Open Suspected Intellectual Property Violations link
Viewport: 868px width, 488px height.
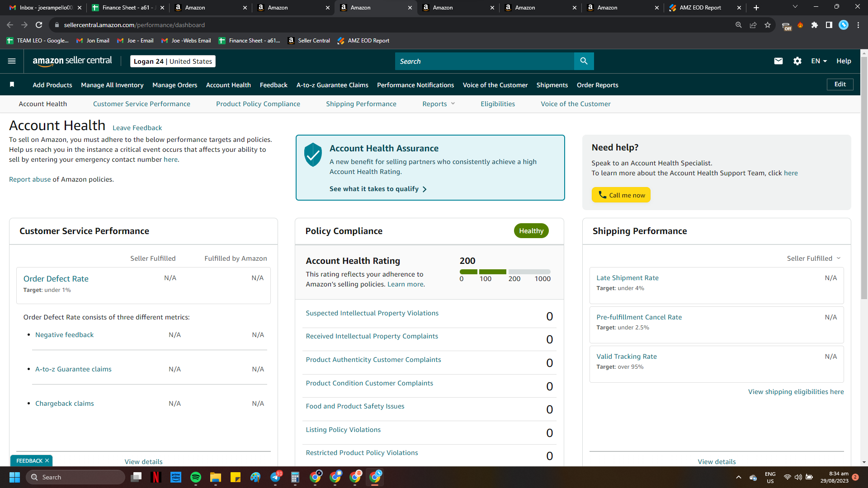372,313
